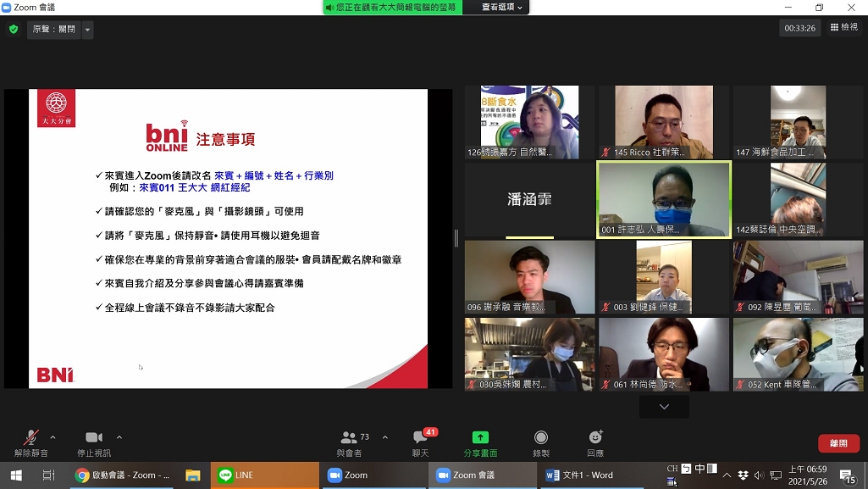Screen dimensions: 868x489
Task: Click Dropbox tray icon
Action: tap(744, 475)
